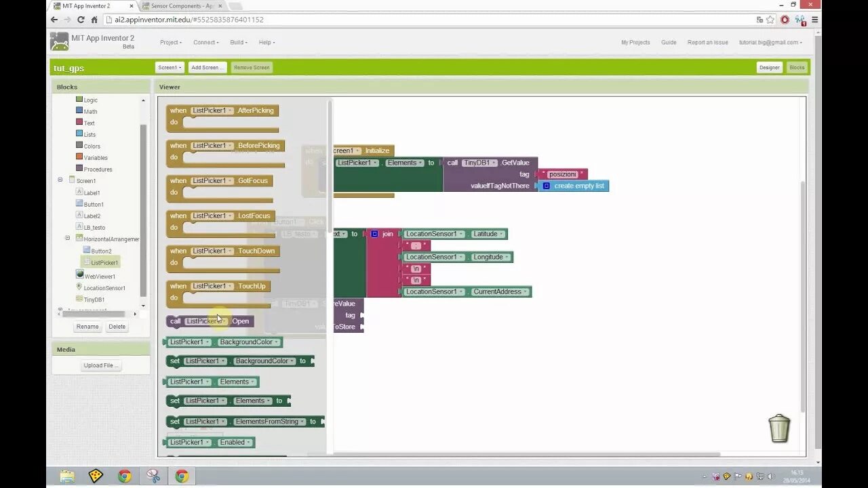Click the WebViewer1 globe icon
Screen dimensions: 868x488
[x=79, y=275]
